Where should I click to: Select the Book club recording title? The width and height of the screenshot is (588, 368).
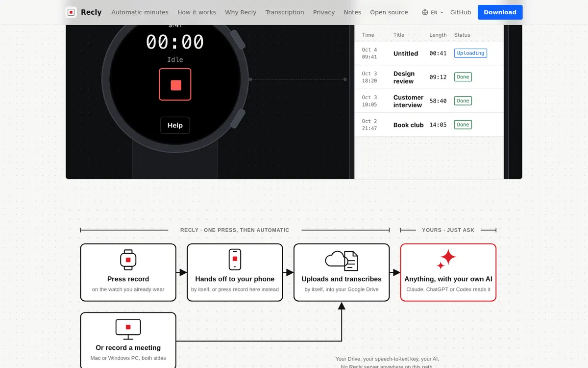[x=408, y=125]
